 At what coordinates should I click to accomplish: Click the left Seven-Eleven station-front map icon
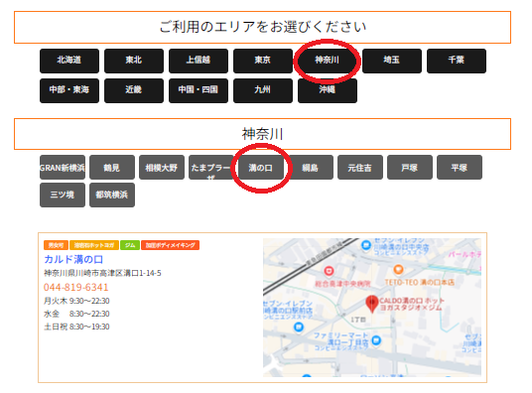[x=299, y=327]
